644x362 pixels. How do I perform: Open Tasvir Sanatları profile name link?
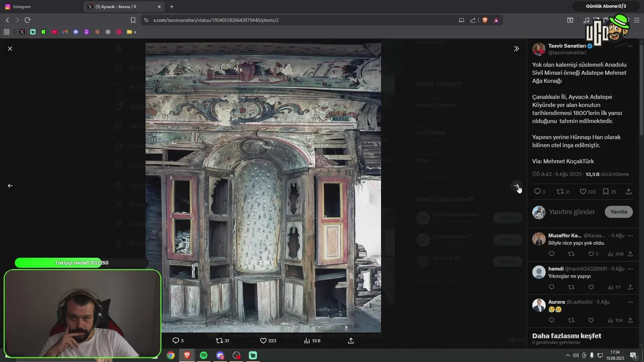567,46
